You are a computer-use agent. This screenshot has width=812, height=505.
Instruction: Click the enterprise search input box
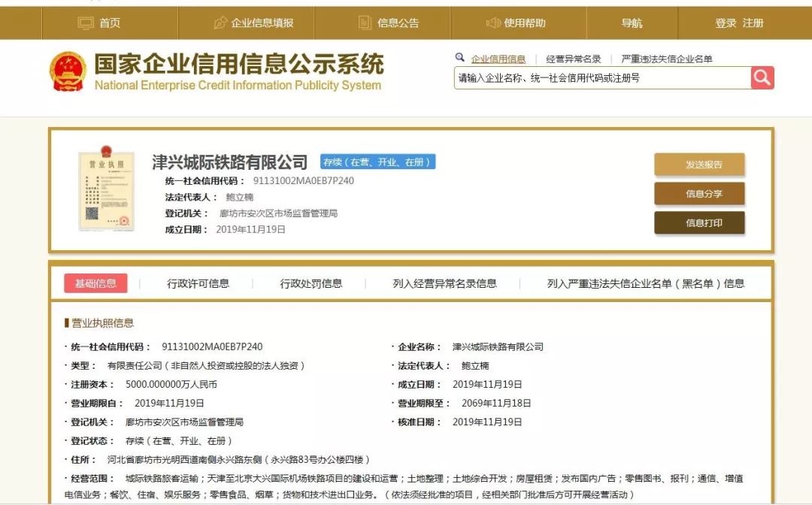pos(601,77)
